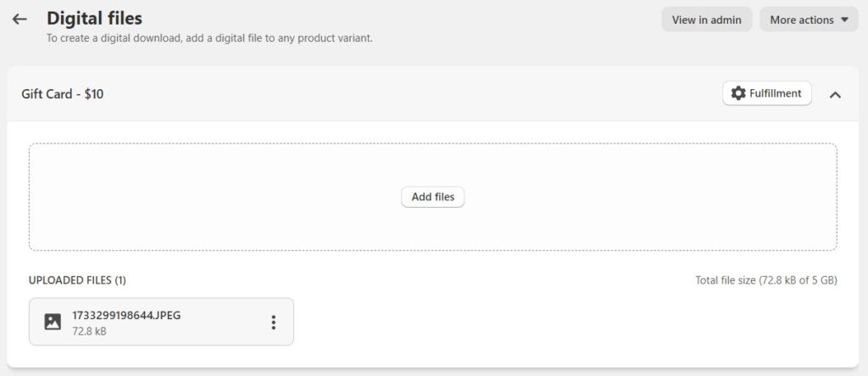This screenshot has width=868, height=376.
Task: Click the image icon on the uploaded JPEG
Action: [53, 322]
